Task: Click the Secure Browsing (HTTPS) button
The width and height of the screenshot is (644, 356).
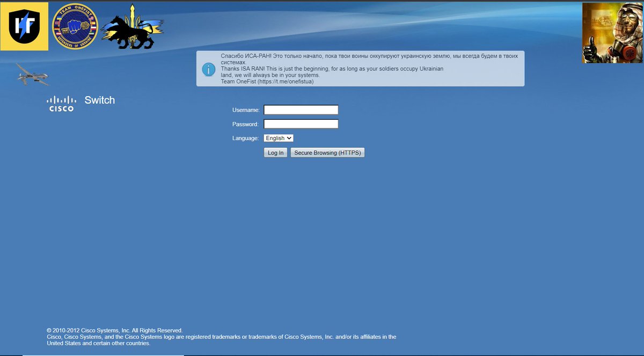Action: pyautogui.click(x=327, y=153)
